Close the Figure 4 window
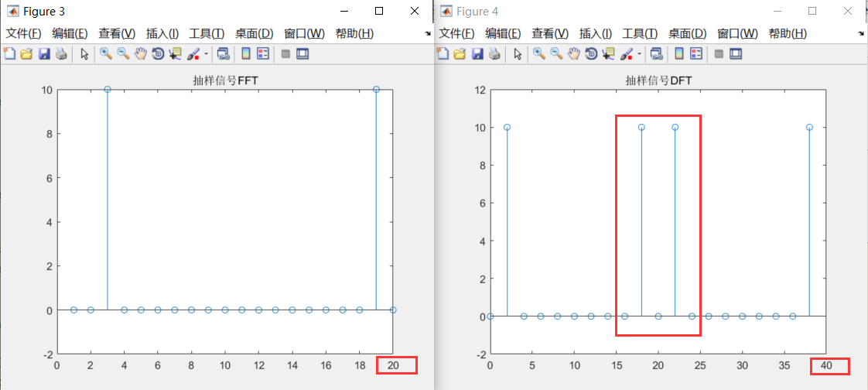This screenshot has height=390, width=868. (848, 11)
